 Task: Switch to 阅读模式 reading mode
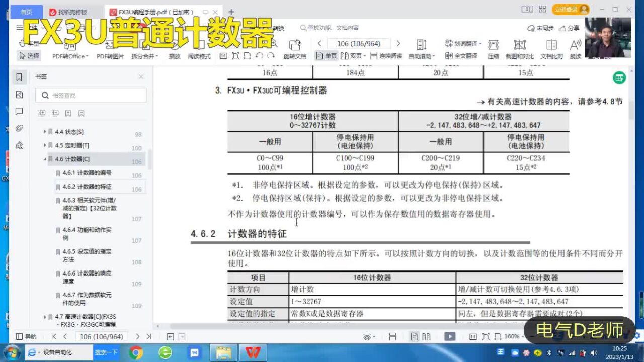pos(199,56)
